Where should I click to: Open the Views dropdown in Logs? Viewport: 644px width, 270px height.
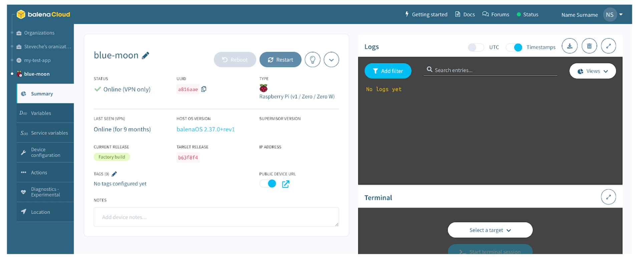click(x=592, y=71)
